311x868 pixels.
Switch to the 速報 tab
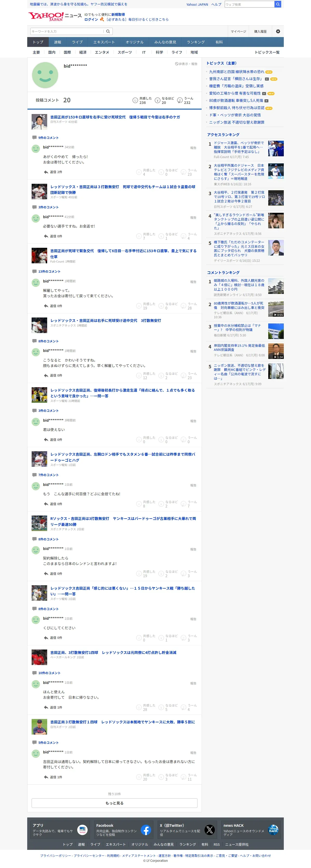pos(58,42)
